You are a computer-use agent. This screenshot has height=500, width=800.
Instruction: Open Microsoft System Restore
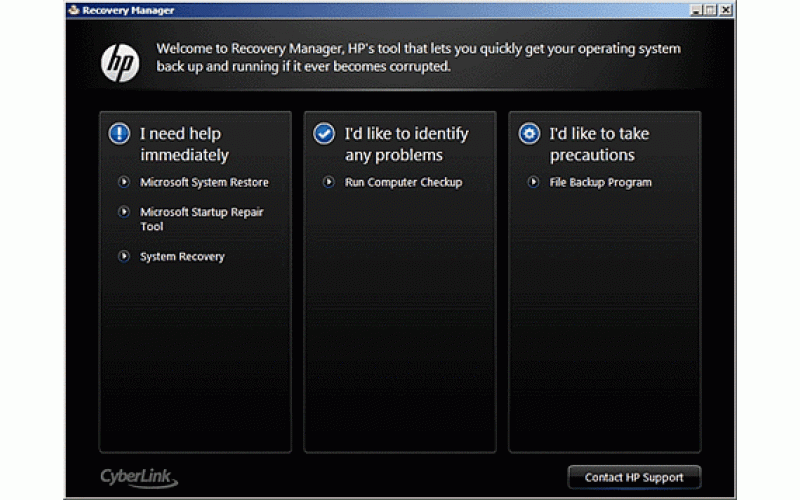click(x=204, y=183)
